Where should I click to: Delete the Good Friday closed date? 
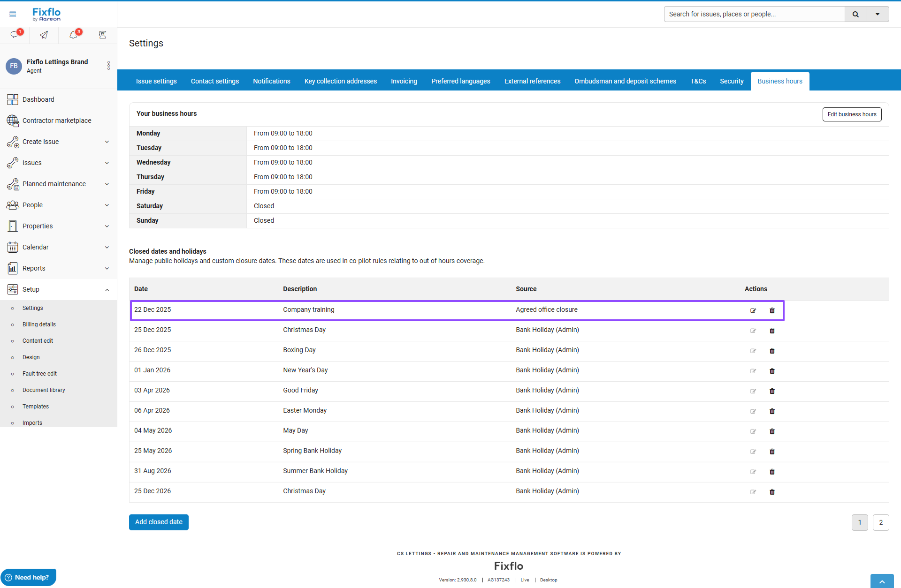[x=772, y=391]
